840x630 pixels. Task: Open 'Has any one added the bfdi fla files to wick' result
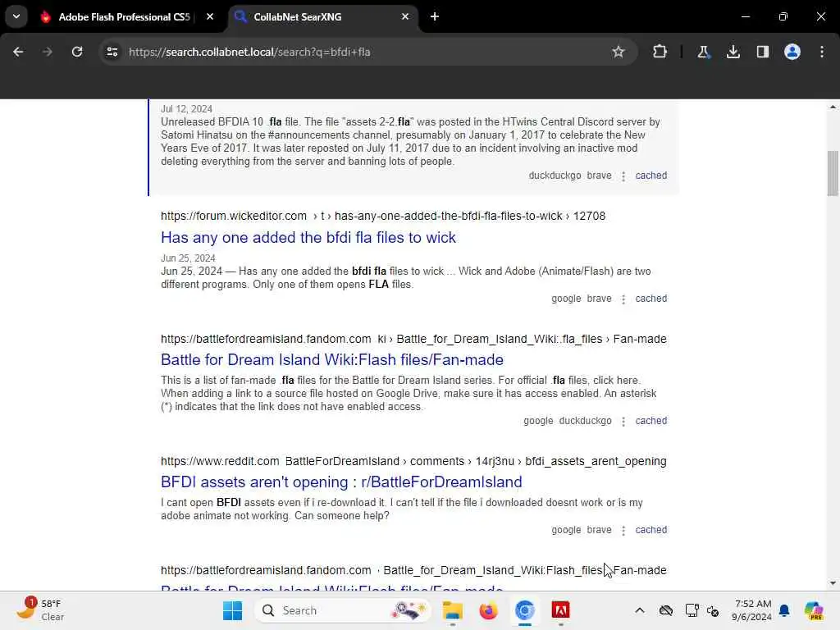(x=308, y=237)
